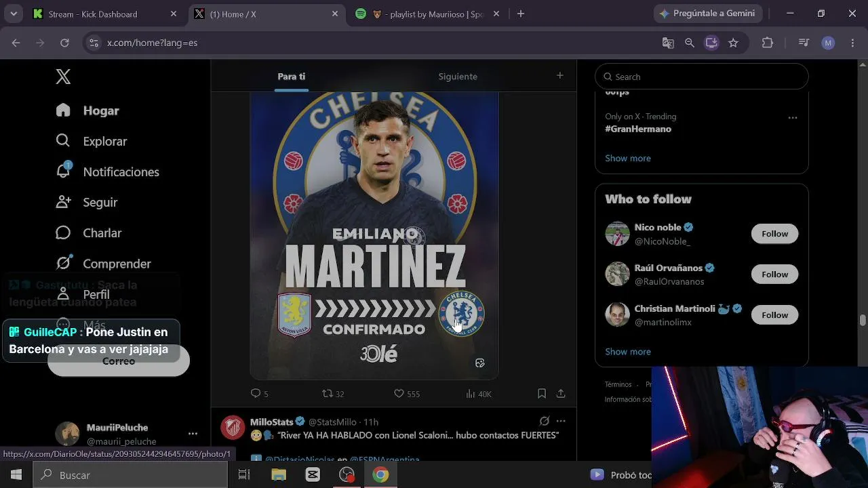Image resolution: width=868 pixels, height=488 pixels.
Task: Click the address bar URL
Action: (153, 43)
